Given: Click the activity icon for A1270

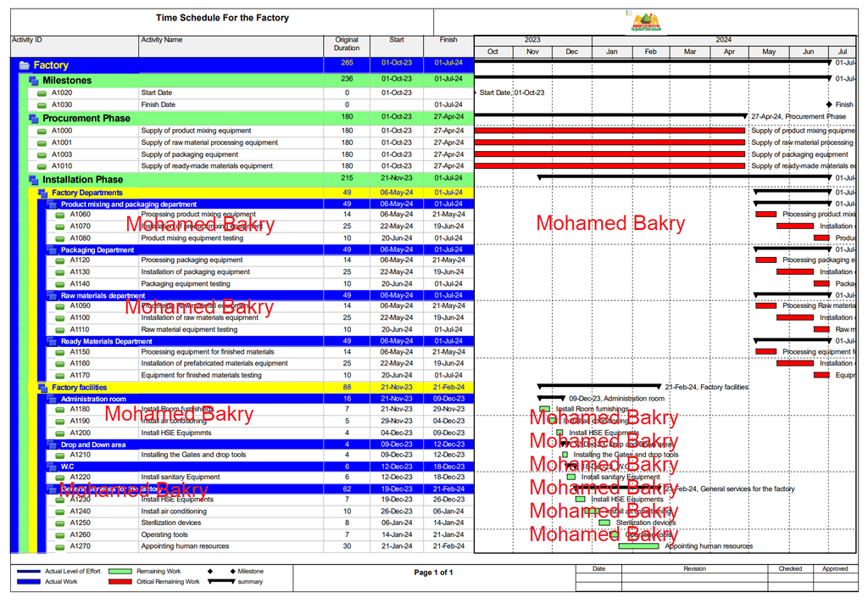Looking at the screenshot, I should coord(60,547).
